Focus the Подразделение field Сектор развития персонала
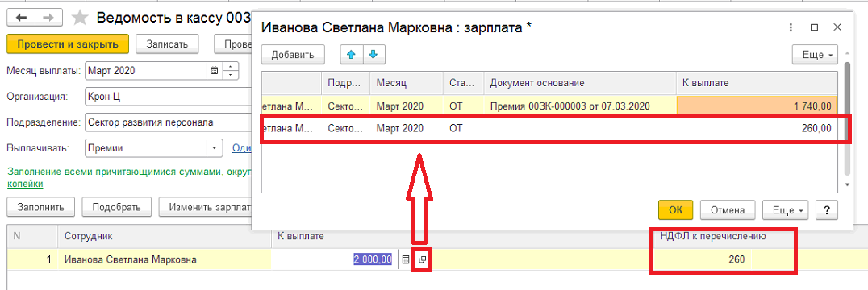This screenshot has width=868, height=290. coord(169,122)
